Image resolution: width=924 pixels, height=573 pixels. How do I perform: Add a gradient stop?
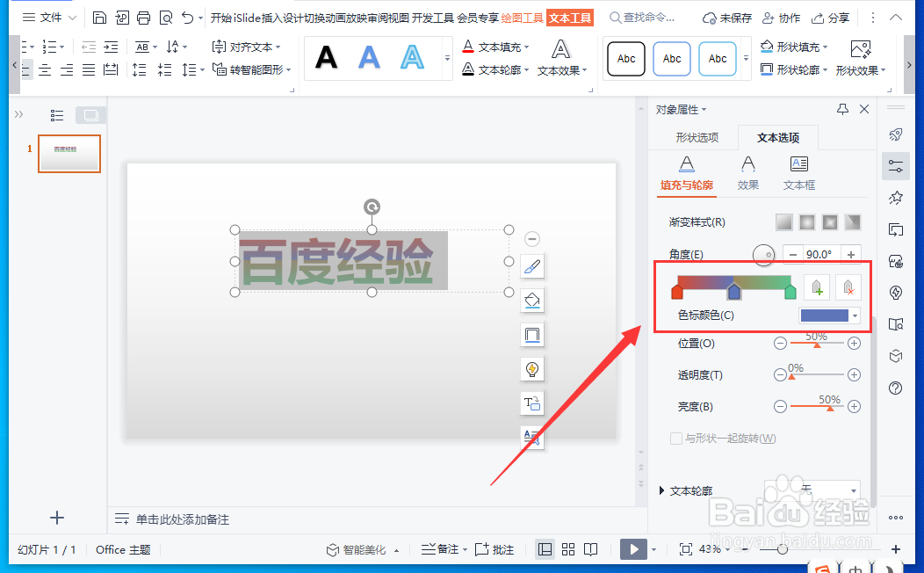coord(817,287)
